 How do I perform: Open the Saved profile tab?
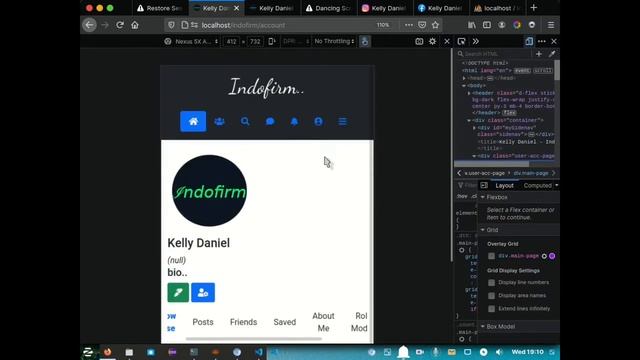[x=285, y=322]
